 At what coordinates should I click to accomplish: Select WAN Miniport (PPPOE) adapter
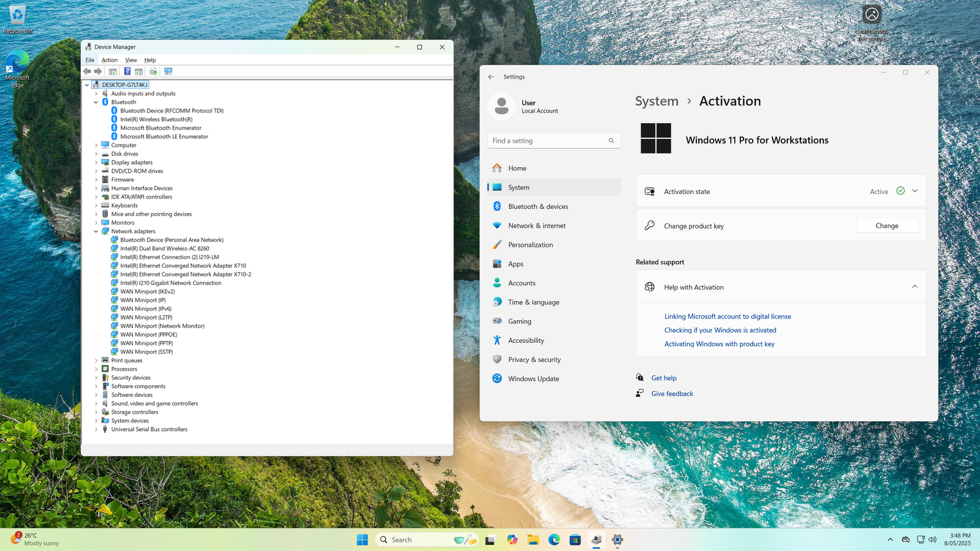(x=149, y=335)
